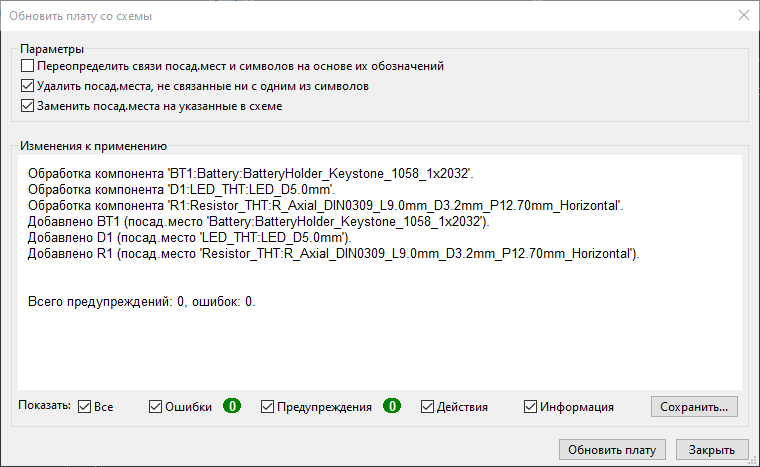Image resolution: width=760 pixels, height=467 pixels.
Task: Select the 'Добавлено BT1' log entry
Action: pos(258,221)
